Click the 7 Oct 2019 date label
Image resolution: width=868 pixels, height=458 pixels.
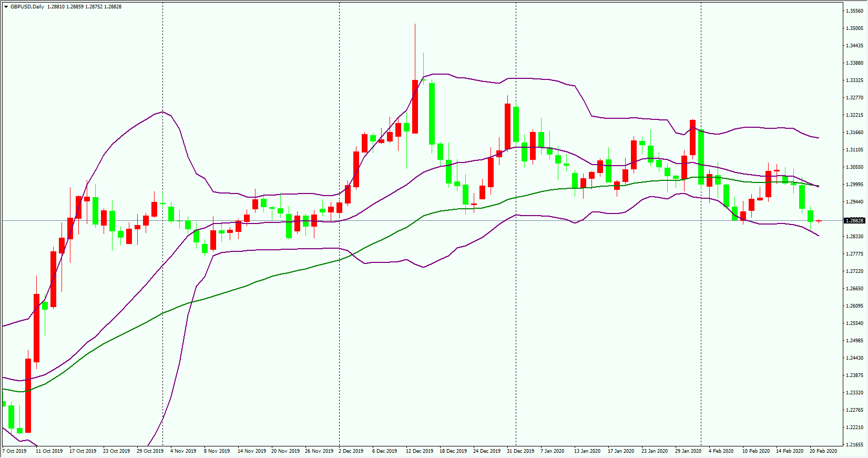click(15, 451)
